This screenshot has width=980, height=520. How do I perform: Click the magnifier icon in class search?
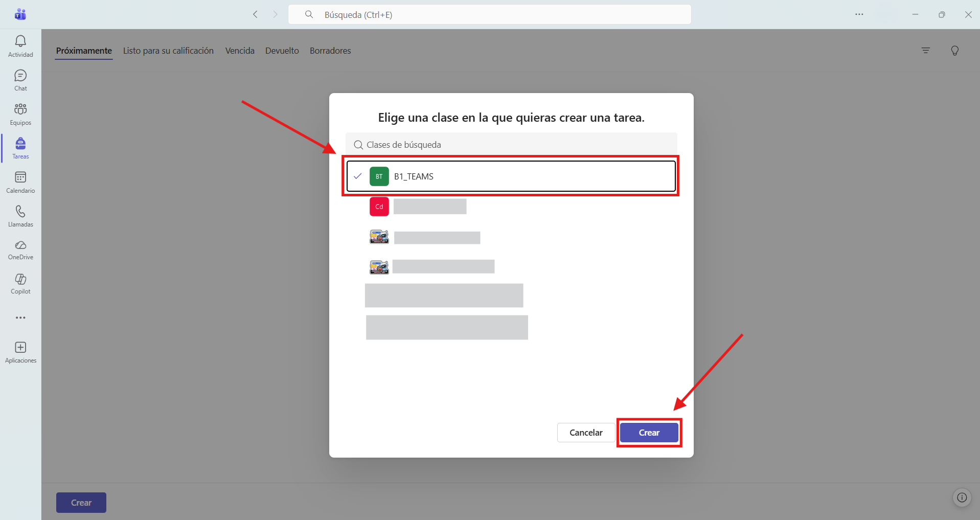click(358, 145)
